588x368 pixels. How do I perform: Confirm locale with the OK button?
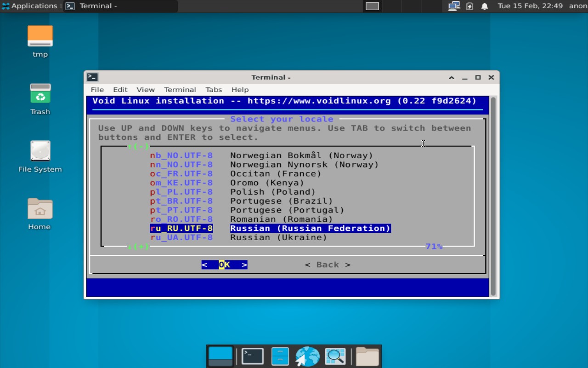pos(224,264)
